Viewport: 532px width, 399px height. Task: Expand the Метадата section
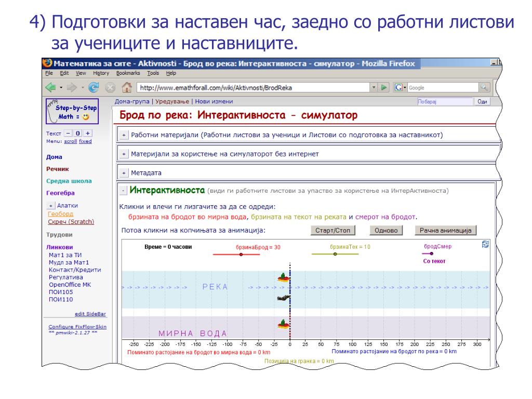coord(124,173)
